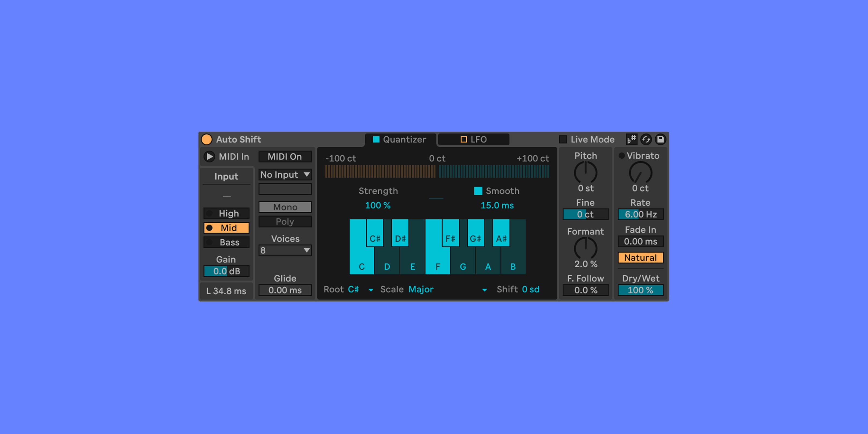Adjust the Dry/Wet 100 % slider
Image resolution: width=868 pixels, height=434 pixels.
tap(640, 290)
